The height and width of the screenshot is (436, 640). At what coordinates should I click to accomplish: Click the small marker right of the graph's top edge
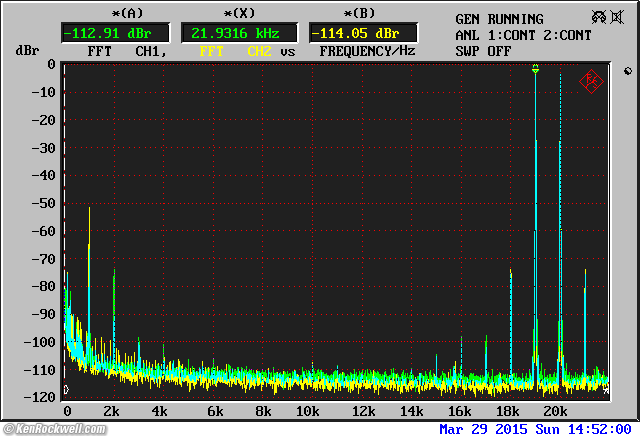627,71
